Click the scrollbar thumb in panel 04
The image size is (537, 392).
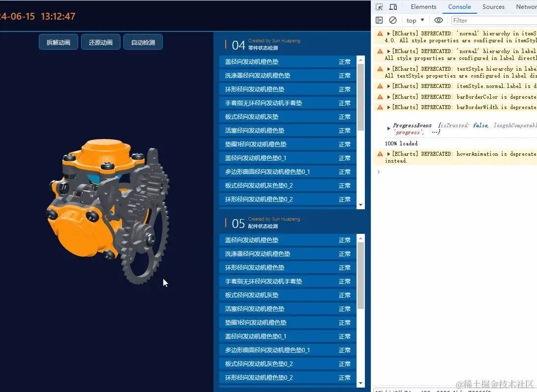(x=360, y=97)
